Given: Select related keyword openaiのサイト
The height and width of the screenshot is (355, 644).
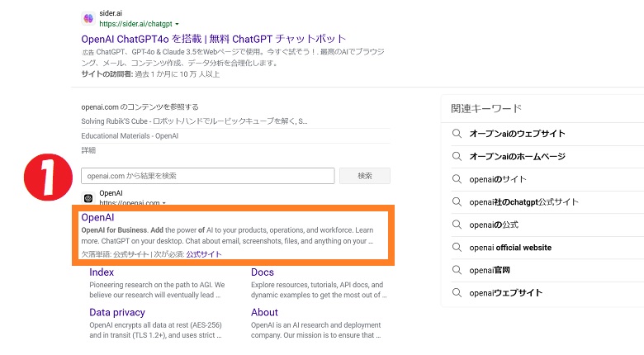Looking at the screenshot, I should click(x=498, y=179).
